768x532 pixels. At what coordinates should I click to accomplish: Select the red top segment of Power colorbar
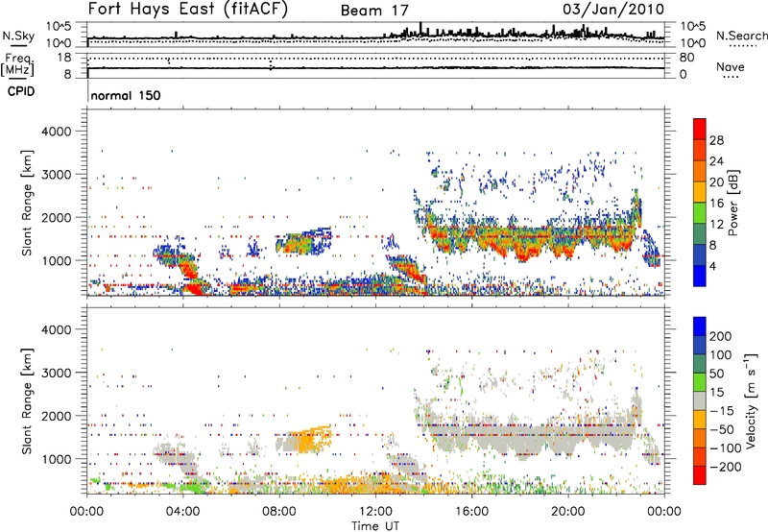(x=700, y=129)
